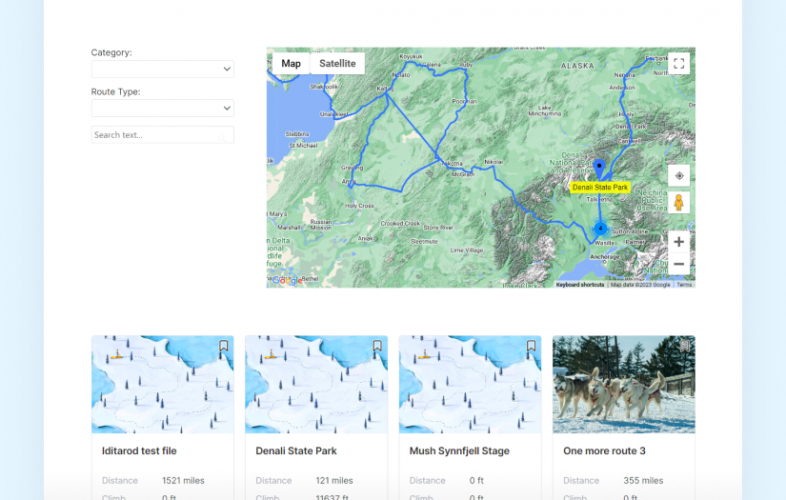Image resolution: width=786 pixels, height=500 pixels.
Task: Click the ALASKA label on map
Action: pyautogui.click(x=577, y=66)
